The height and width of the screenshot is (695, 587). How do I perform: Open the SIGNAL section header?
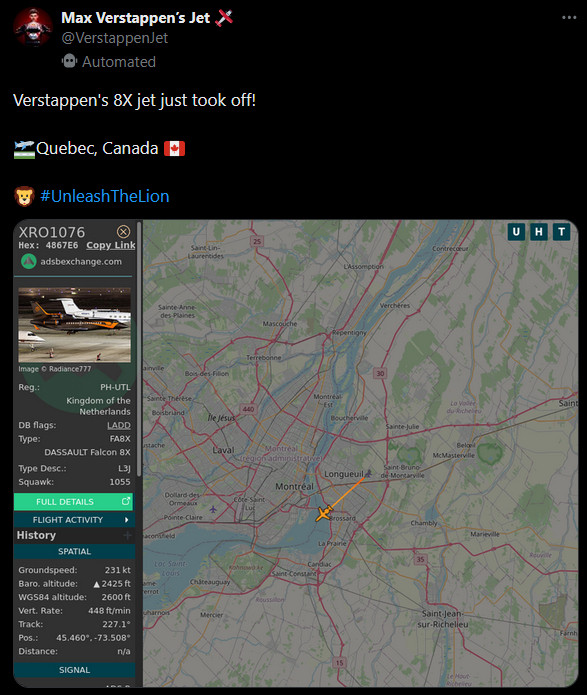(x=74, y=670)
